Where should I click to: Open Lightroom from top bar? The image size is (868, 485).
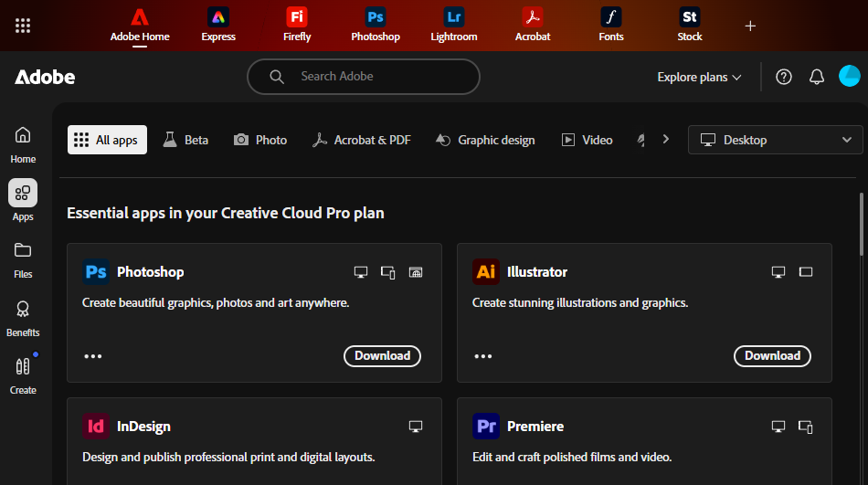coord(454,26)
